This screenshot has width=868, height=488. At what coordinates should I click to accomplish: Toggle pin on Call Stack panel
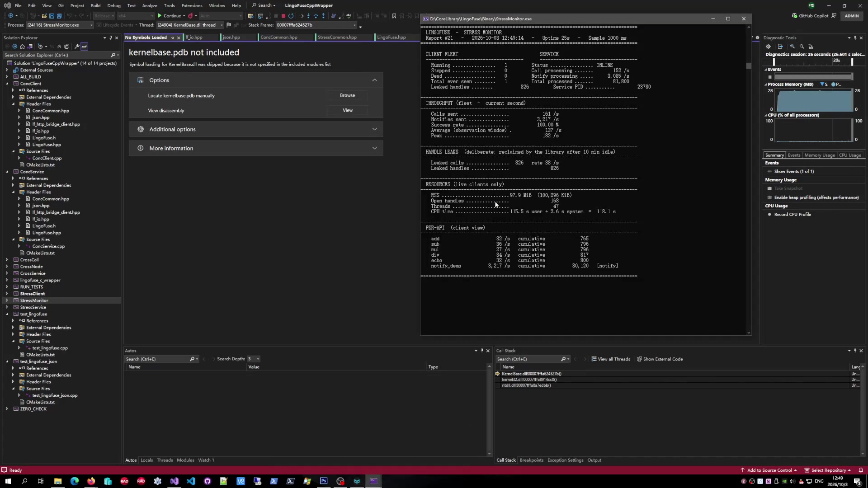(855, 351)
